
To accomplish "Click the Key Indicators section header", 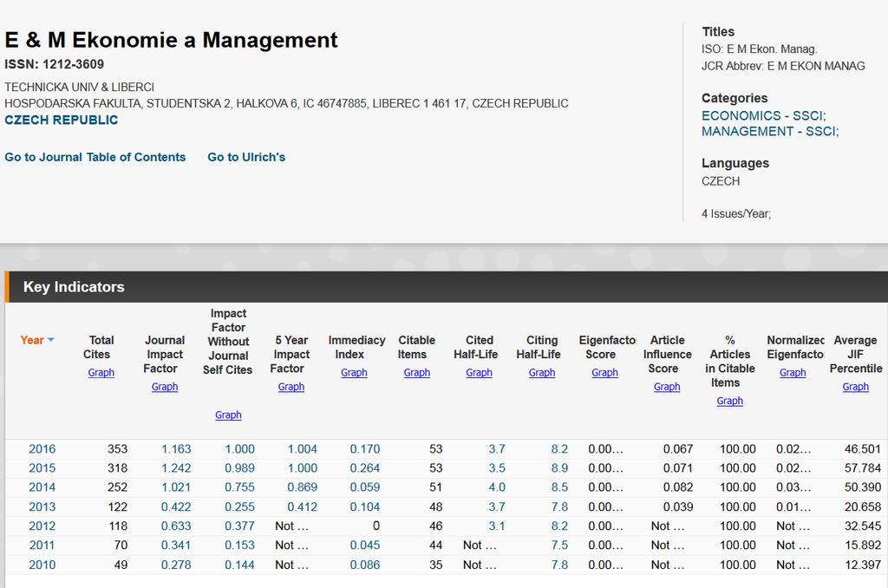I will click(447, 287).
